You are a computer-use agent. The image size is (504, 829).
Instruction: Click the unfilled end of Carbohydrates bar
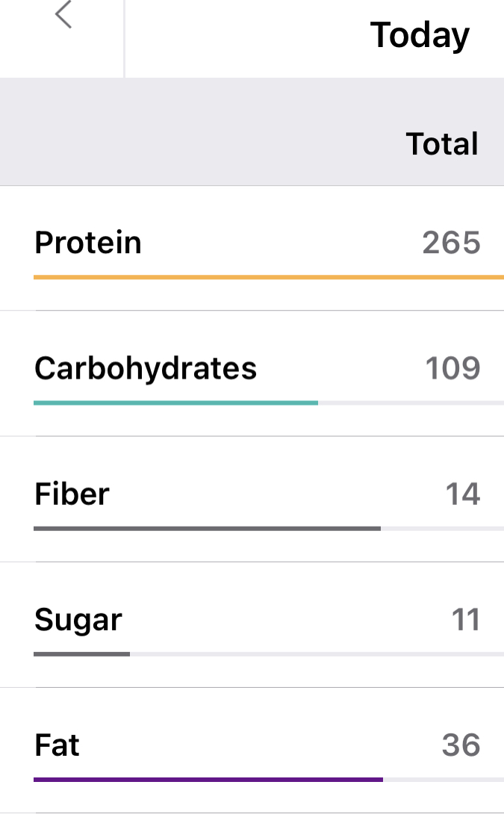(411, 403)
